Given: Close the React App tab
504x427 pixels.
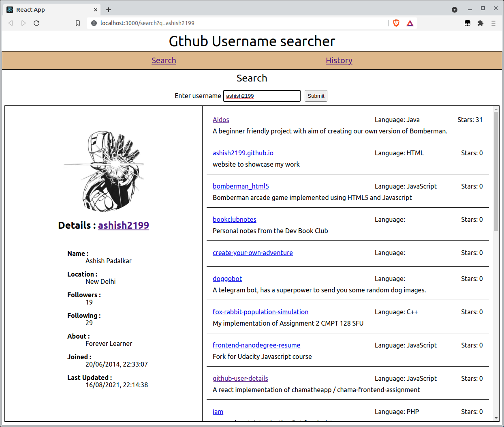Looking at the screenshot, I should click(x=96, y=10).
